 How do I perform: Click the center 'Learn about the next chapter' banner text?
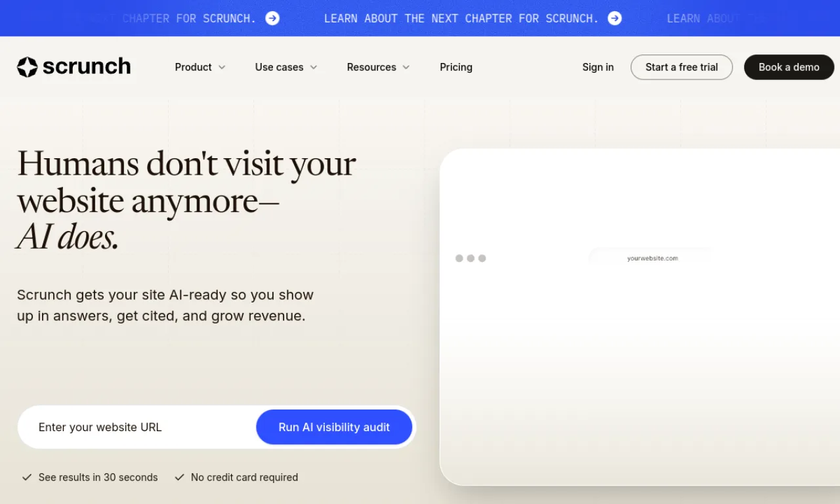point(461,18)
